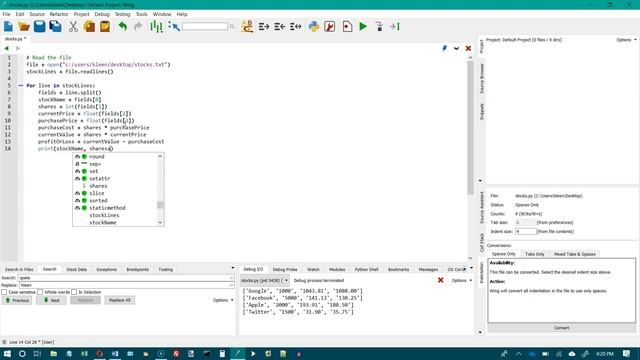Pin the editor with the pushpin icon
Screen dimensions: 640x360
click(x=444, y=48)
